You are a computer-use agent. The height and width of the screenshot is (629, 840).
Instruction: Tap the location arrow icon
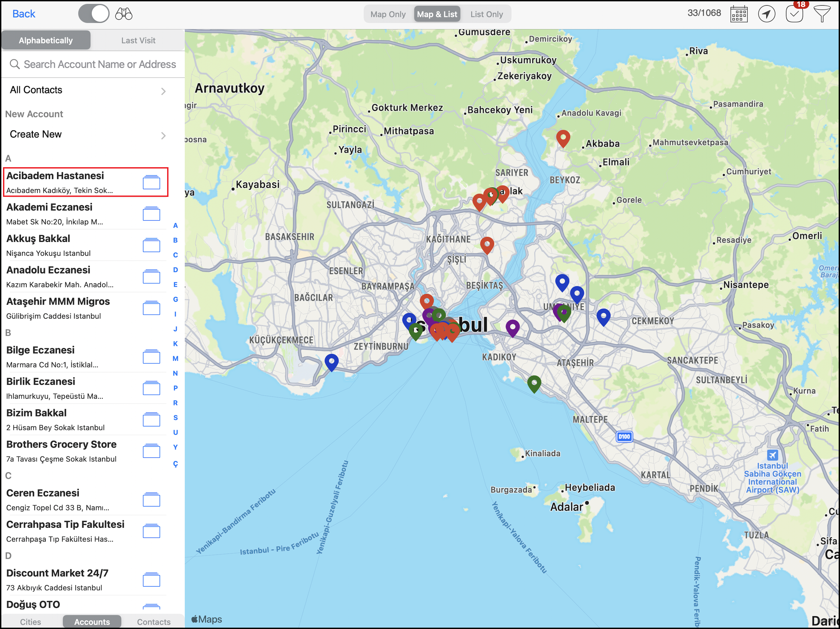(x=766, y=14)
